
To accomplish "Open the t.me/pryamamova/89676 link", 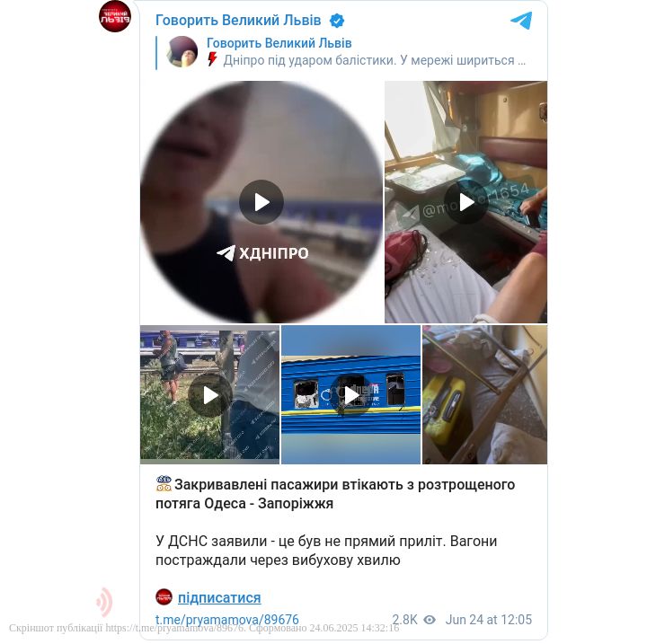I will pos(227,620).
